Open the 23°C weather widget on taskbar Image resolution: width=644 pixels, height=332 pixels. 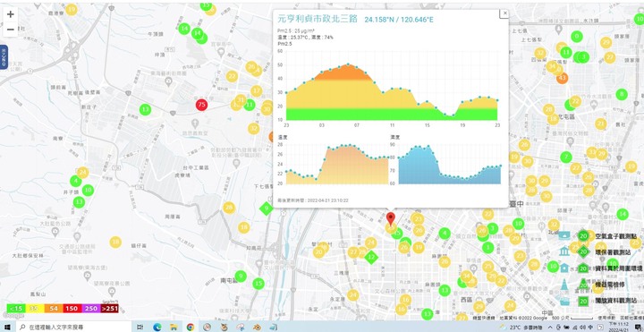[521, 327]
